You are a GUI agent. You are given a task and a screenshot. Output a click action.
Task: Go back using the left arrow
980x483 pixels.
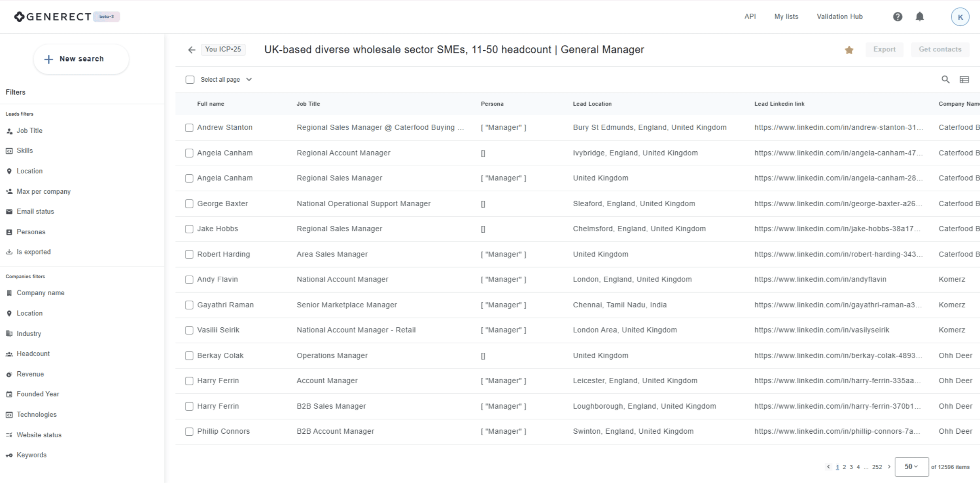[x=191, y=50]
